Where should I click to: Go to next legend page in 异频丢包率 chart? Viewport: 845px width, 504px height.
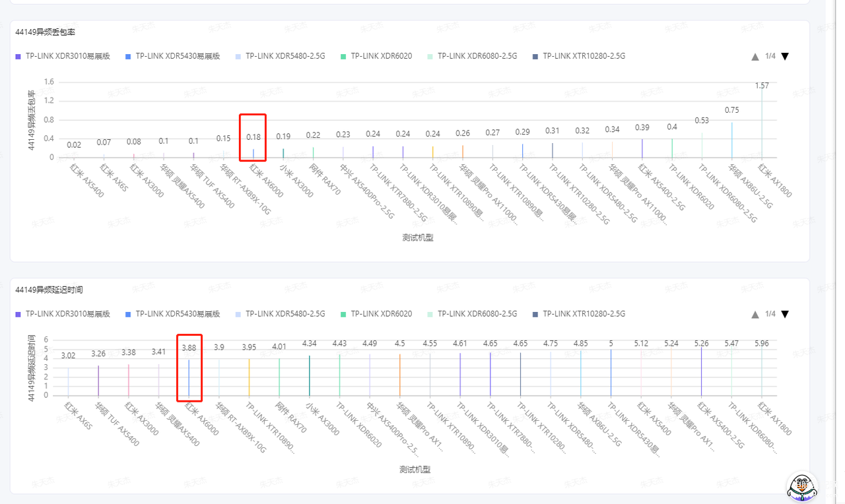pos(785,56)
